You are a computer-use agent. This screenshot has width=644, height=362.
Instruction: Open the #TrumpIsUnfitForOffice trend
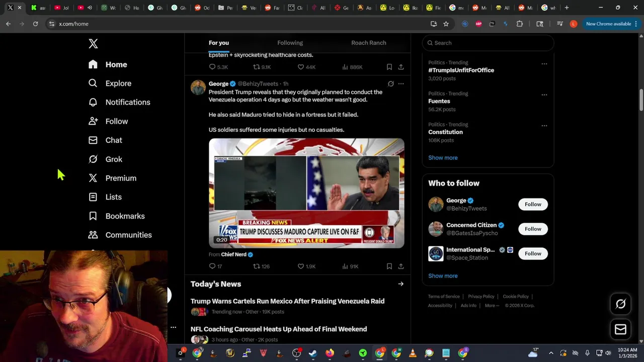point(461,70)
